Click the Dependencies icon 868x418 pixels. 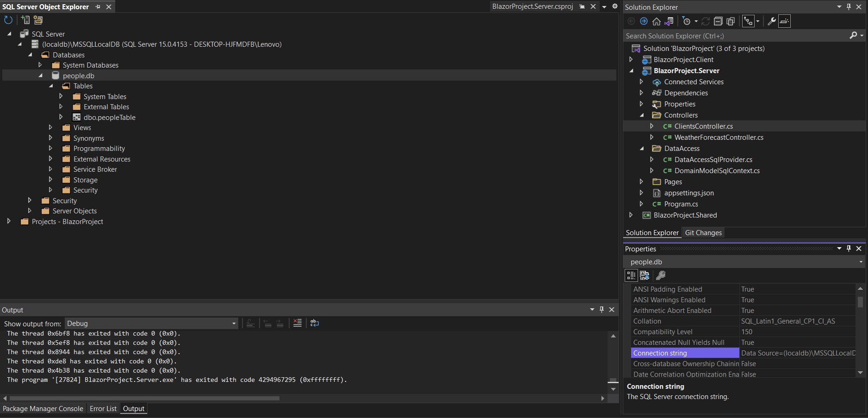tap(657, 93)
